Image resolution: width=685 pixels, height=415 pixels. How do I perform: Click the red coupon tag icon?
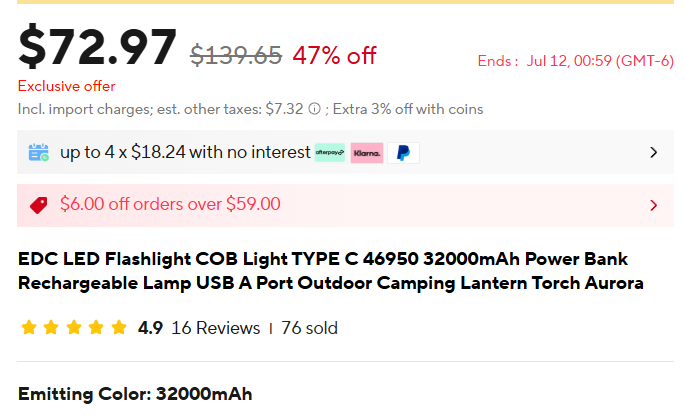point(38,205)
